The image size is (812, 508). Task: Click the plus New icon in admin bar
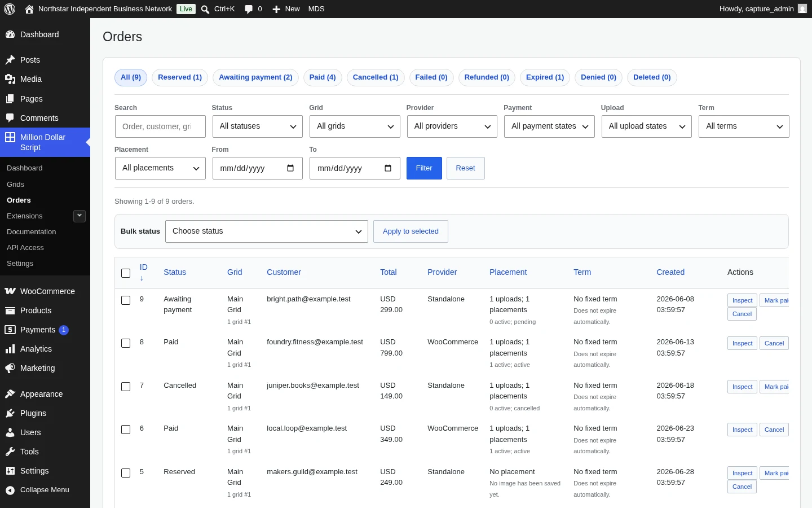276,9
